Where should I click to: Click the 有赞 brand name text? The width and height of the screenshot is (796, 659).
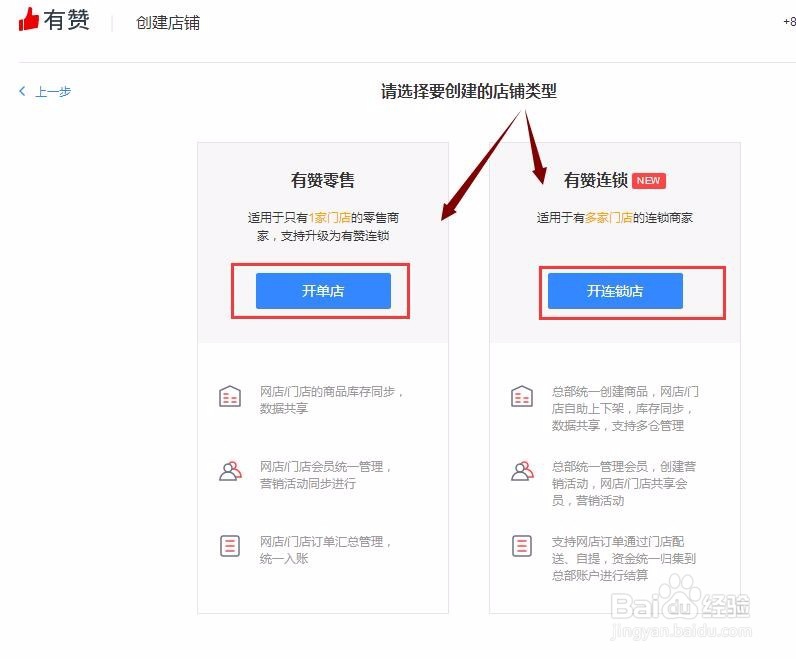[x=66, y=20]
